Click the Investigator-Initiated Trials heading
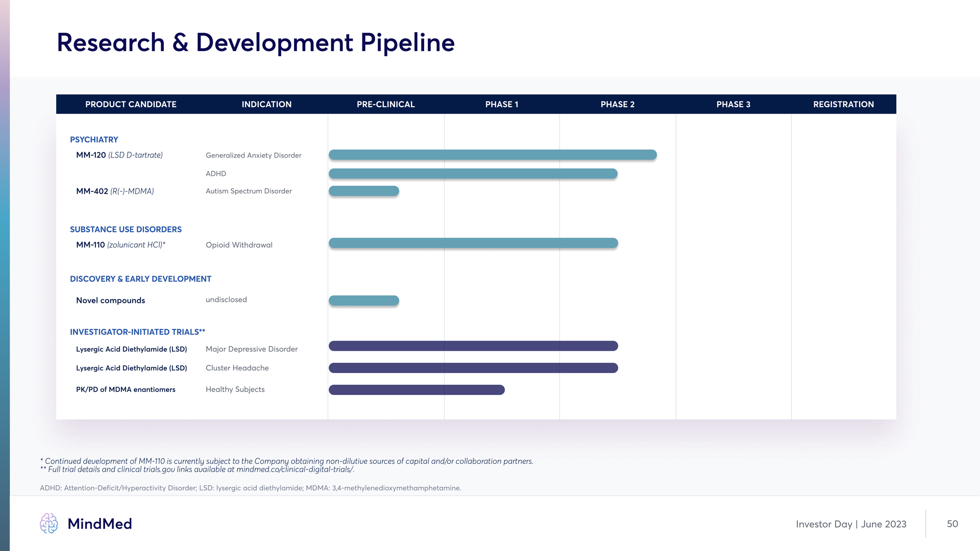The width and height of the screenshot is (980, 551). point(137,332)
